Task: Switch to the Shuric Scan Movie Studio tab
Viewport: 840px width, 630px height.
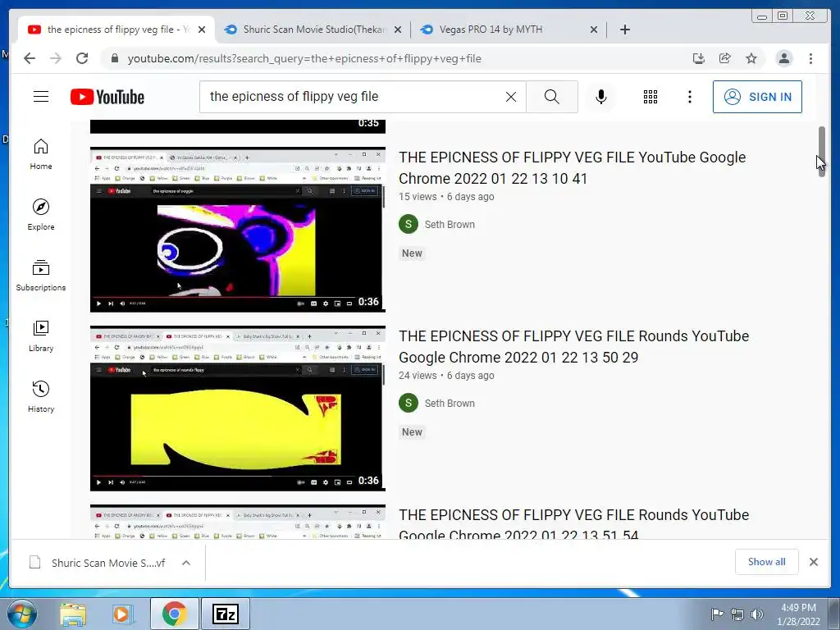Action: (313, 30)
